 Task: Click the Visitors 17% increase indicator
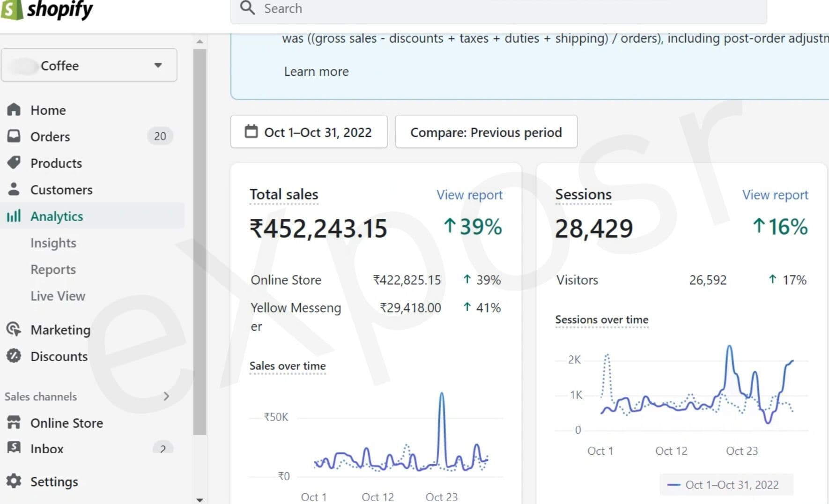(x=787, y=280)
